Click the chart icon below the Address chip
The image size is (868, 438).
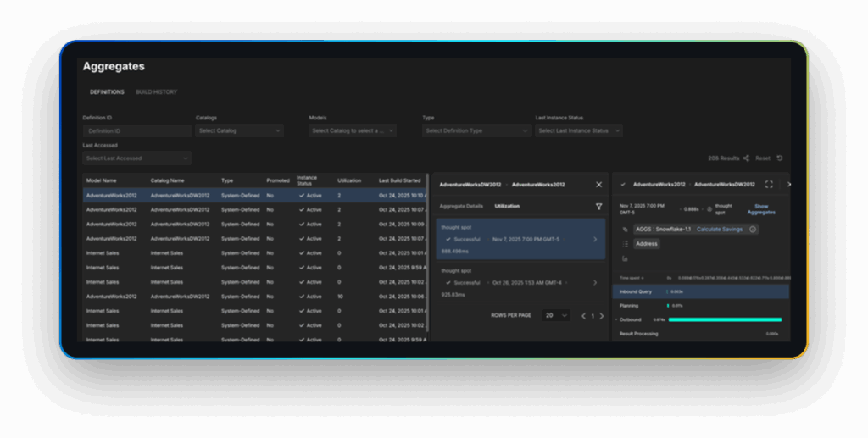(625, 258)
